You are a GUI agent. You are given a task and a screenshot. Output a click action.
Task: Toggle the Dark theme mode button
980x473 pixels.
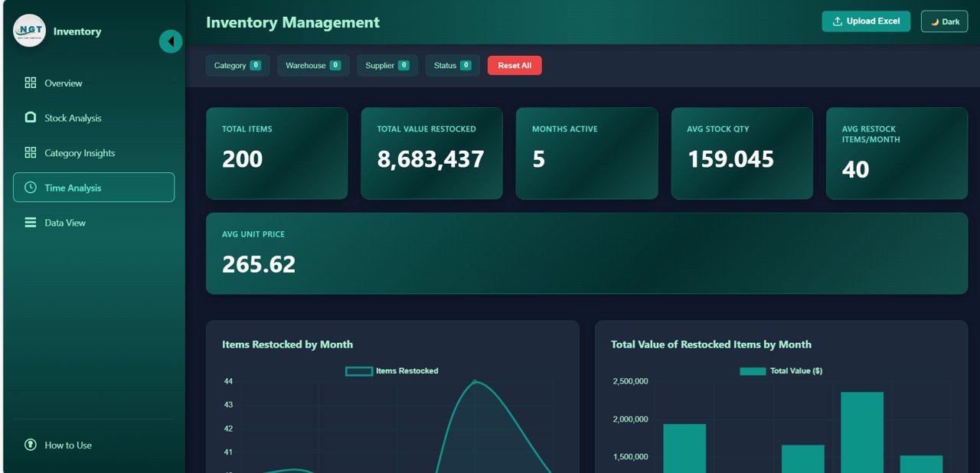(x=944, y=21)
